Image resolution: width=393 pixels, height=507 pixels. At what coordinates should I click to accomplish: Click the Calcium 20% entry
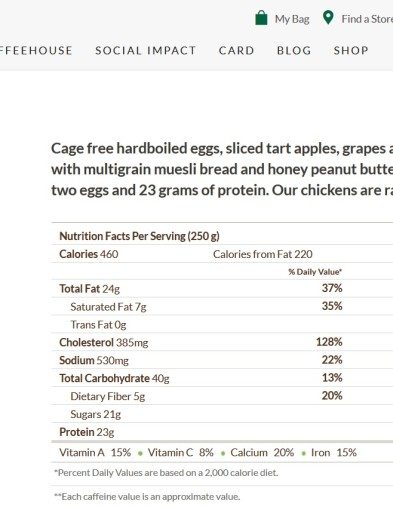(262, 452)
